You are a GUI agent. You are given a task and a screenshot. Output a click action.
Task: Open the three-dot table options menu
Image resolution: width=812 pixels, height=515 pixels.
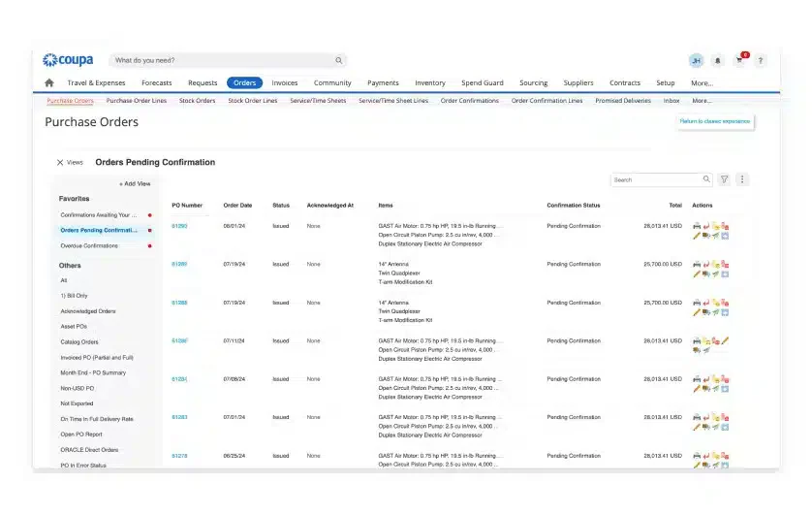click(x=742, y=179)
